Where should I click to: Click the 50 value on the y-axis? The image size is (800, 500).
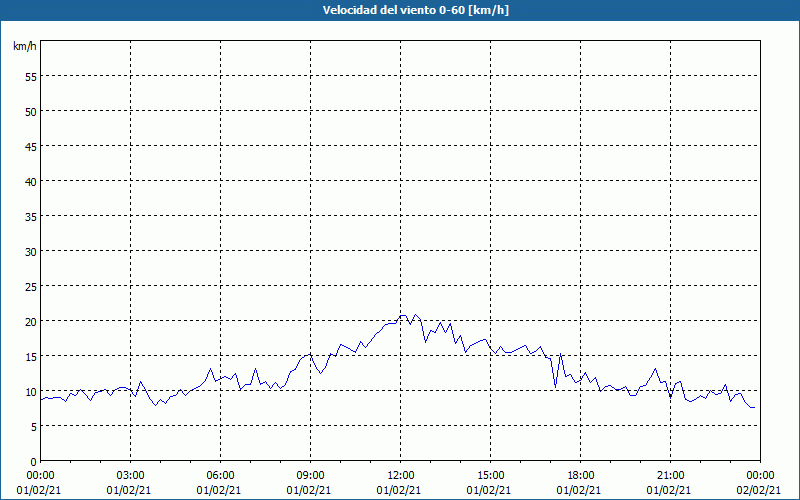point(31,112)
